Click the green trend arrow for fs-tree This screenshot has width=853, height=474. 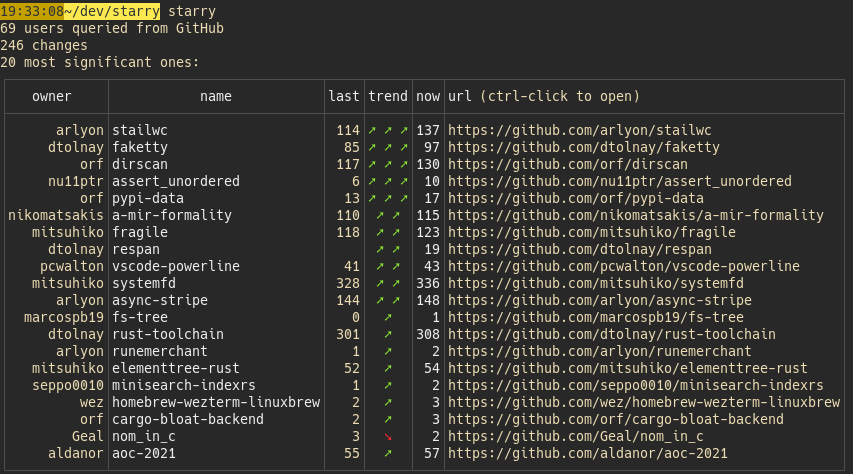point(388,317)
